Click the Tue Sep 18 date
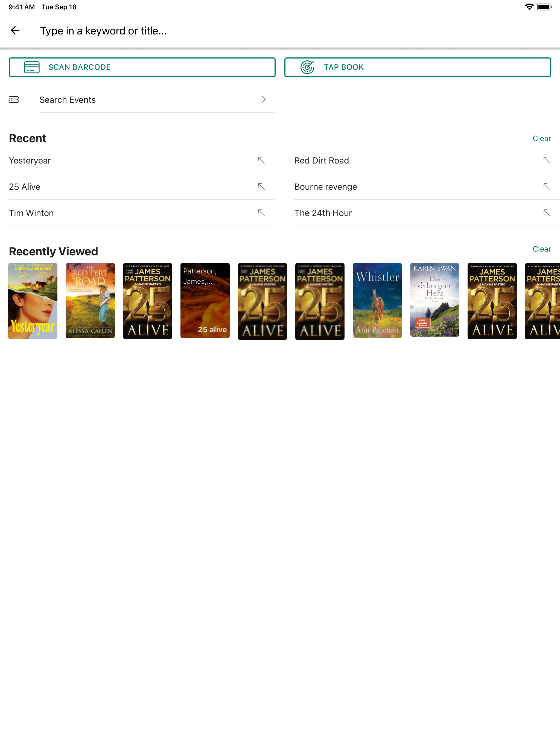560x747 pixels. [x=59, y=7]
